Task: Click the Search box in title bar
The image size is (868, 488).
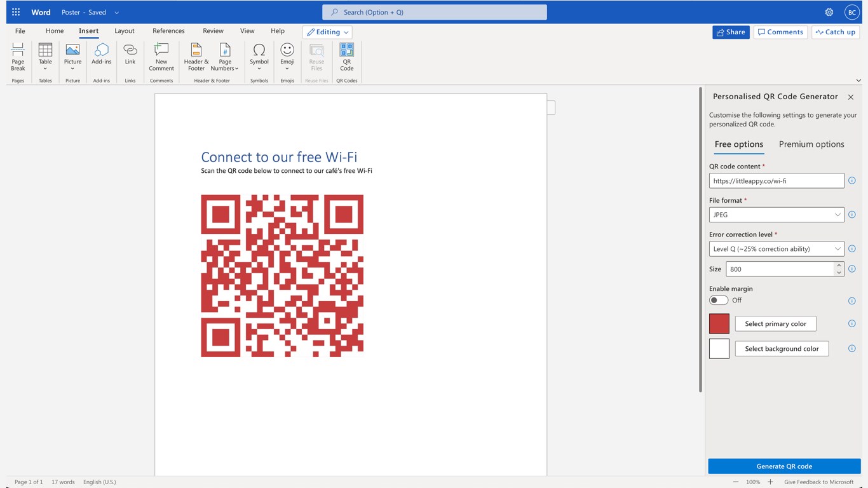Action: click(435, 12)
